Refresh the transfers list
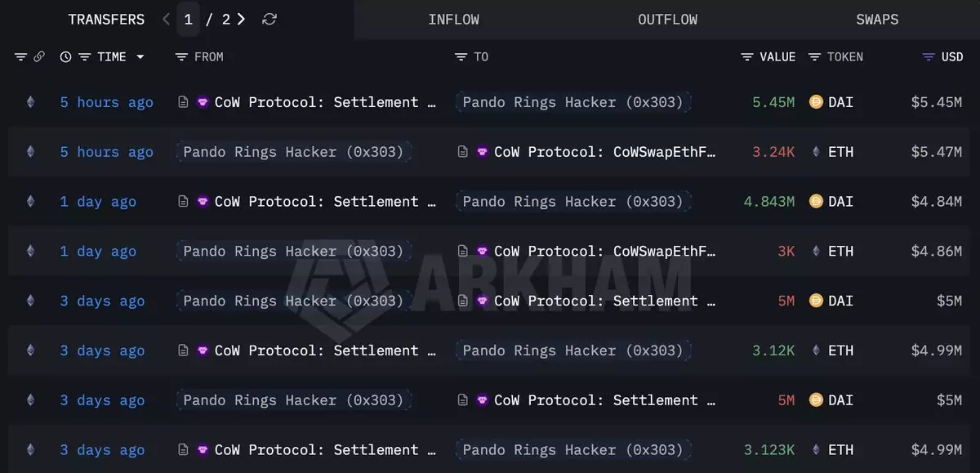This screenshot has height=473, width=980. [269, 19]
